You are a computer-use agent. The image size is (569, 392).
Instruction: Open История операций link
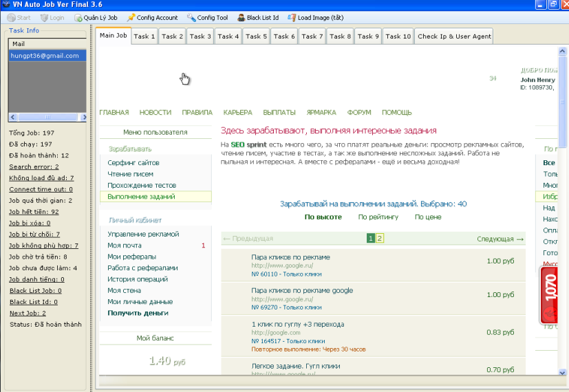(x=138, y=279)
